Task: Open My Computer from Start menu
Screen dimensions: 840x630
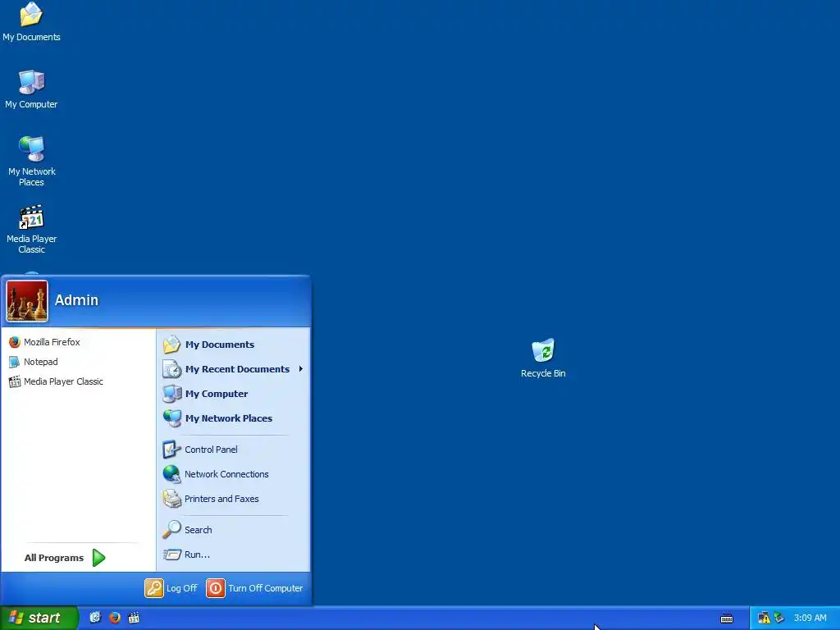Action: 205,394
